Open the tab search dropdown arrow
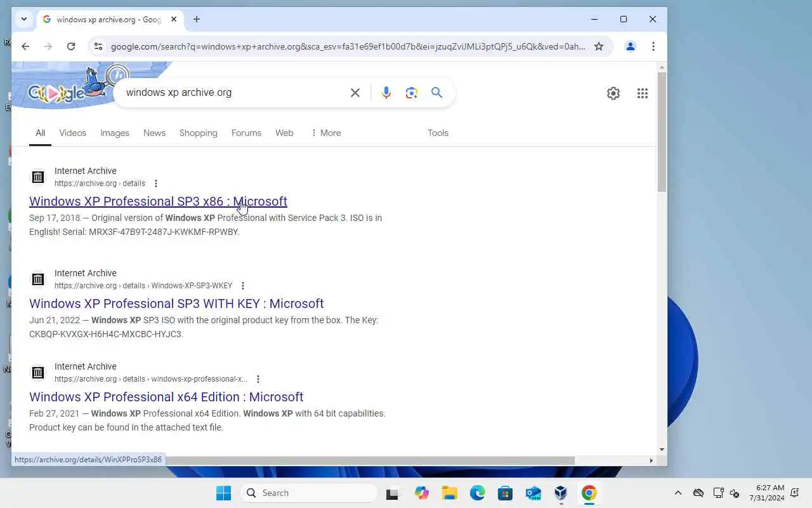 tap(24, 19)
